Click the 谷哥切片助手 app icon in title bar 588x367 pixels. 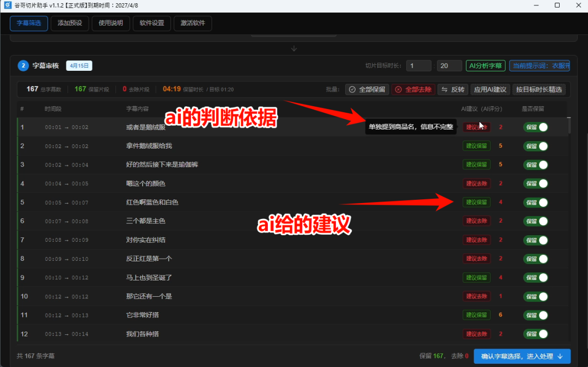[8, 5]
